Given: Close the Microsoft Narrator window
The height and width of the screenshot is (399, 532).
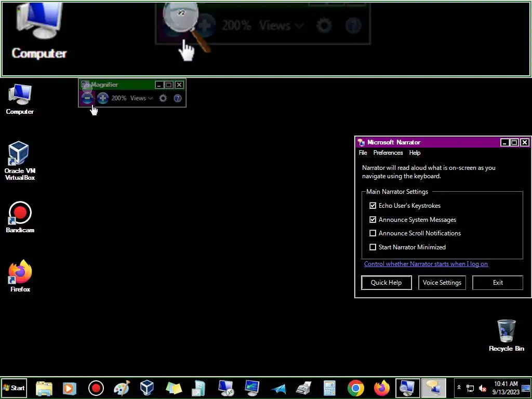Looking at the screenshot, I should tap(525, 142).
